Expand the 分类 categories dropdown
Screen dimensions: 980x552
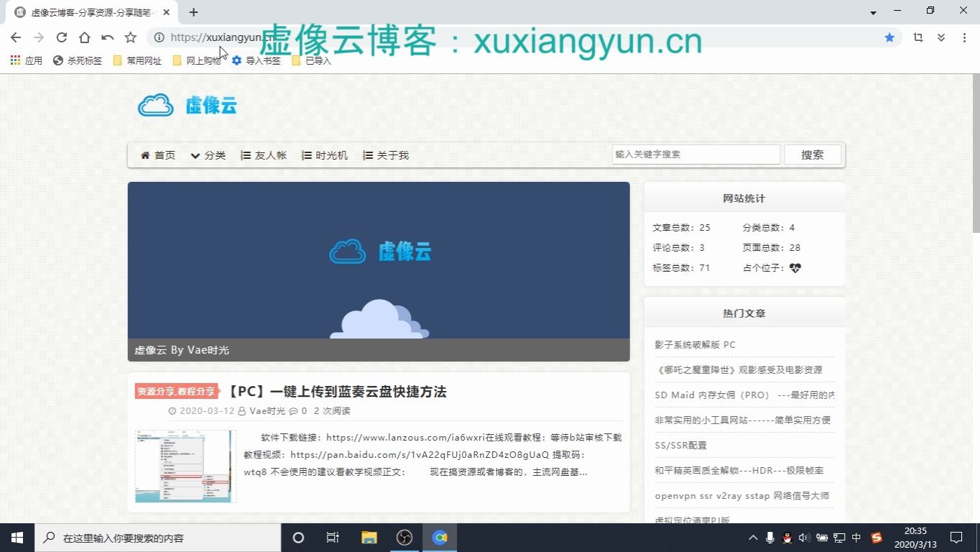pyautogui.click(x=208, y=155)
